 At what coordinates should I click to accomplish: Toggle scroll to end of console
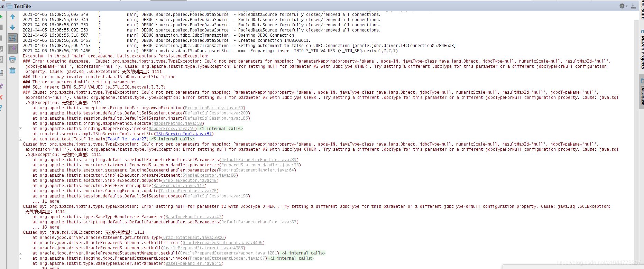(12, 48)
